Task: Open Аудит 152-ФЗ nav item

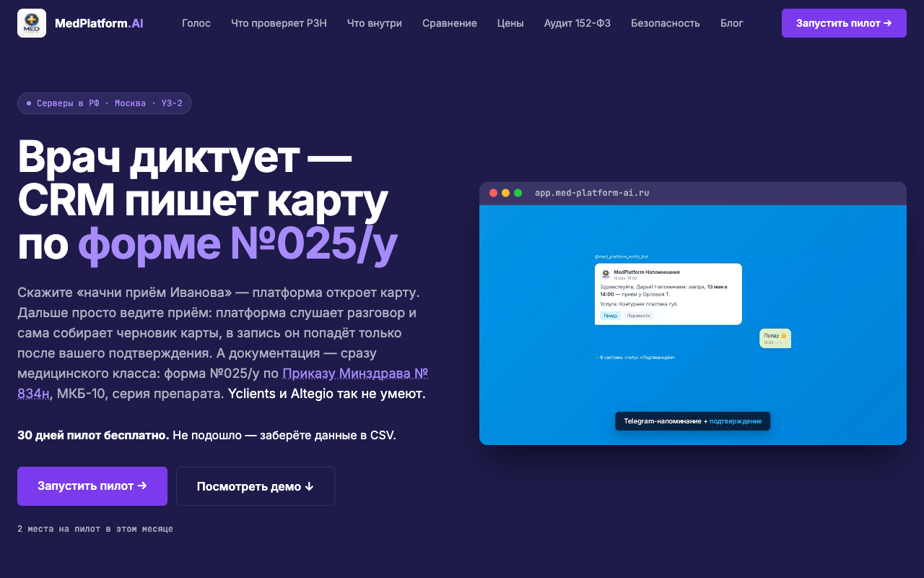Action: [x=577, y=23]
